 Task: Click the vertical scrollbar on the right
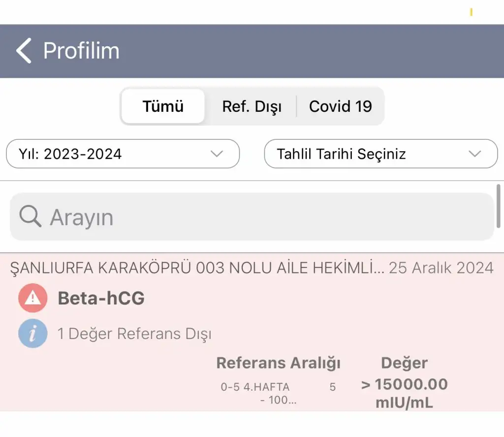pyautogui.click(x=498, y=206)
